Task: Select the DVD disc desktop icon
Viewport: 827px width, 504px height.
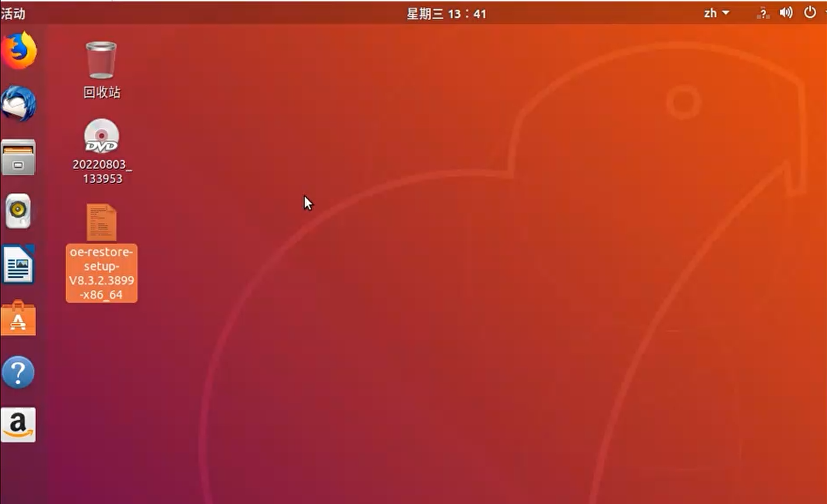Action: click(x=102, y=137)
